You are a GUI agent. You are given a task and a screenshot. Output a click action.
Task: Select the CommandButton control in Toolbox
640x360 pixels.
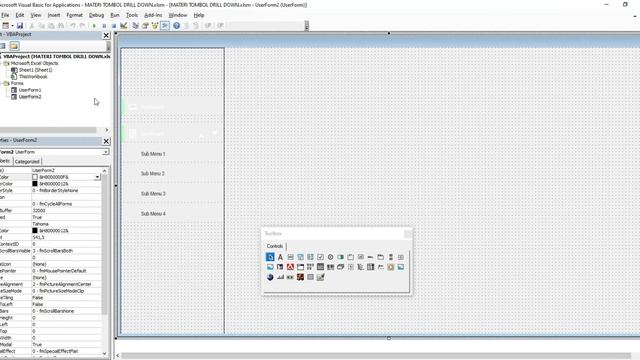click(x=361, y=257)
